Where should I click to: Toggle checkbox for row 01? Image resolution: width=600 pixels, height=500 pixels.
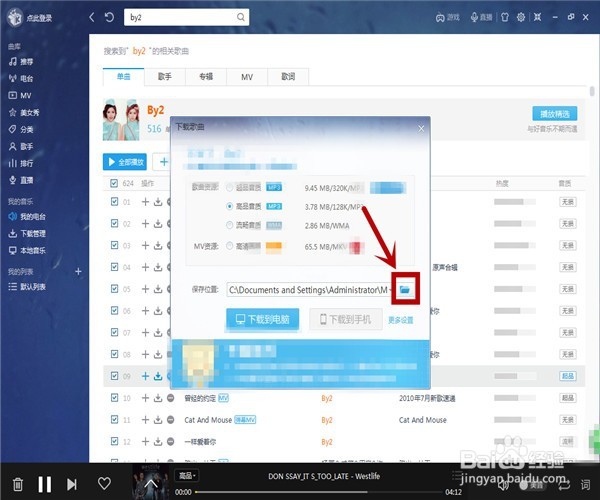click(x=114, y=202)
